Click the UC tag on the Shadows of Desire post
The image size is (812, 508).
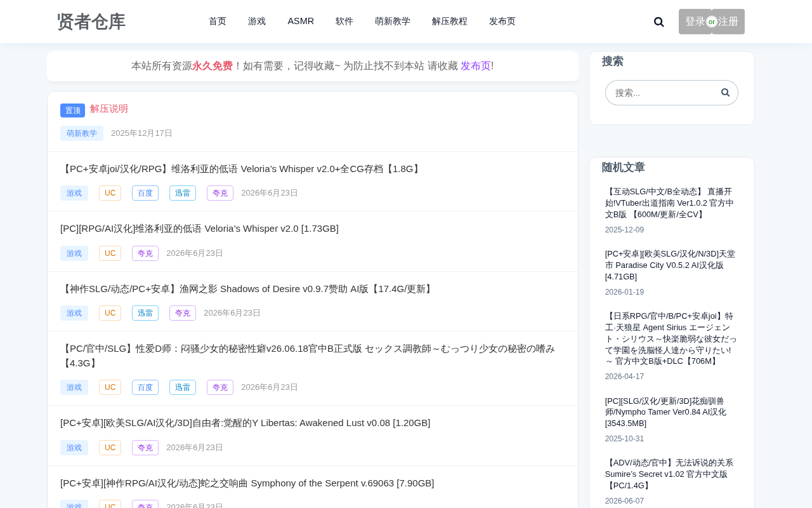pos(110,313)
